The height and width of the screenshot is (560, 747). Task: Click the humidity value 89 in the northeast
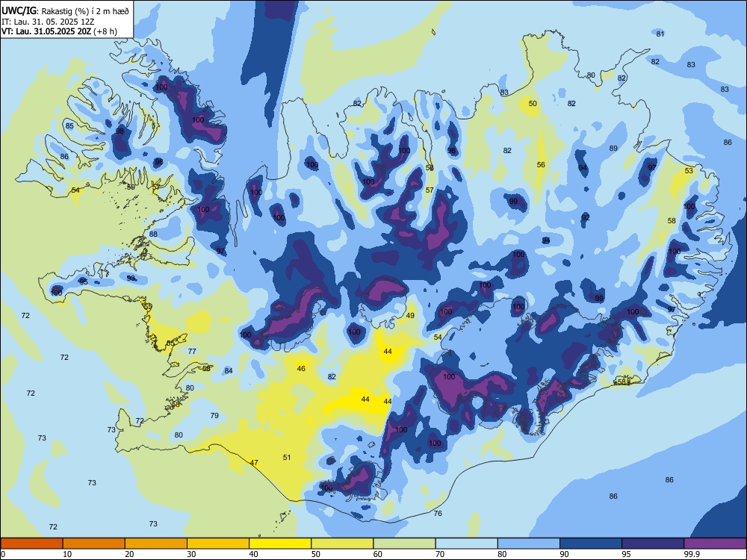pyautogui.click(x=613, y=149)
